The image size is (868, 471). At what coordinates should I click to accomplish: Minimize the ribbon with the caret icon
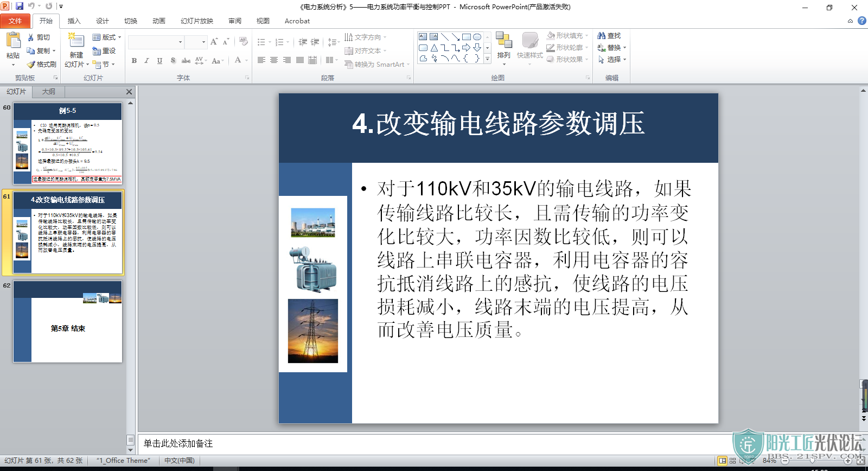(850, 21)
